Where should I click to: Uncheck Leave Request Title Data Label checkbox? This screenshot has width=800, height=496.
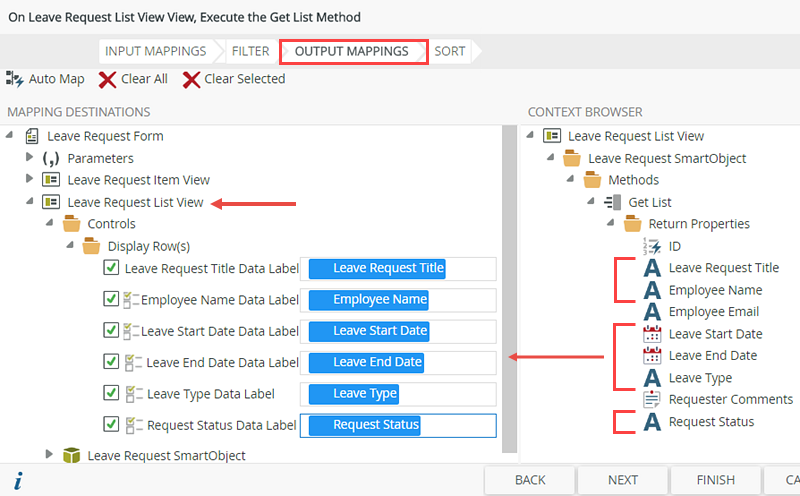(x=112, y=268)
